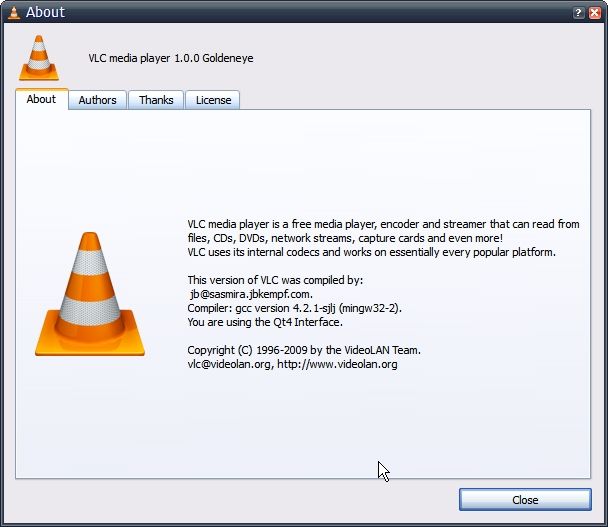Viewport: 608px width, 527px height.
Task: Close the About window with red X
Action: pos(595,13)
